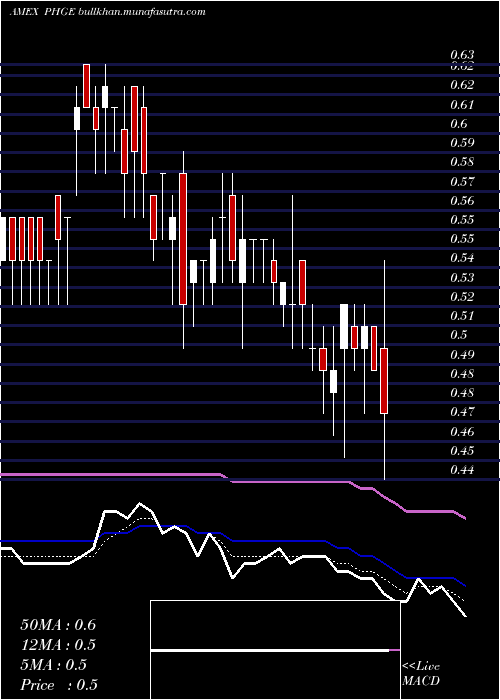Click the 0.61 price axis label

(x=462, y=104)
